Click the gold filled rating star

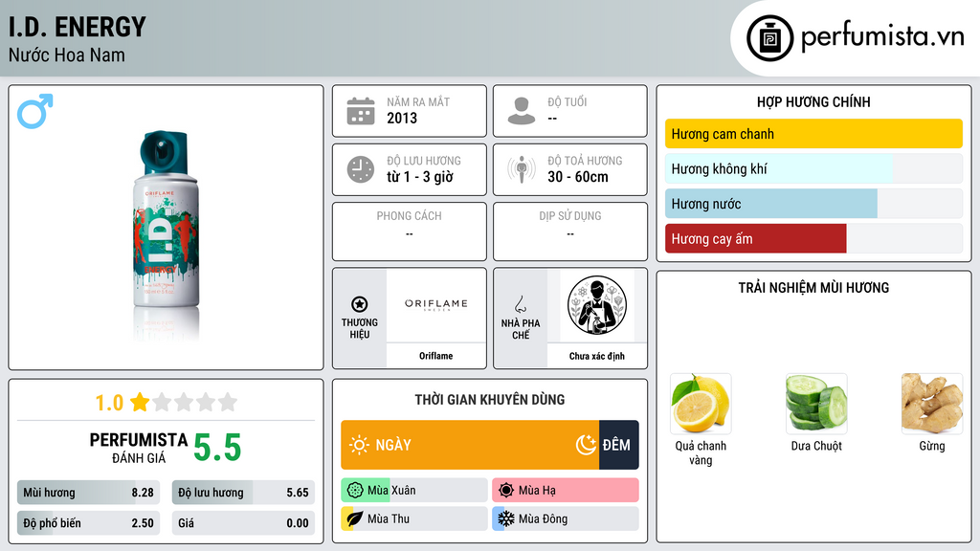tap(140, 402)
